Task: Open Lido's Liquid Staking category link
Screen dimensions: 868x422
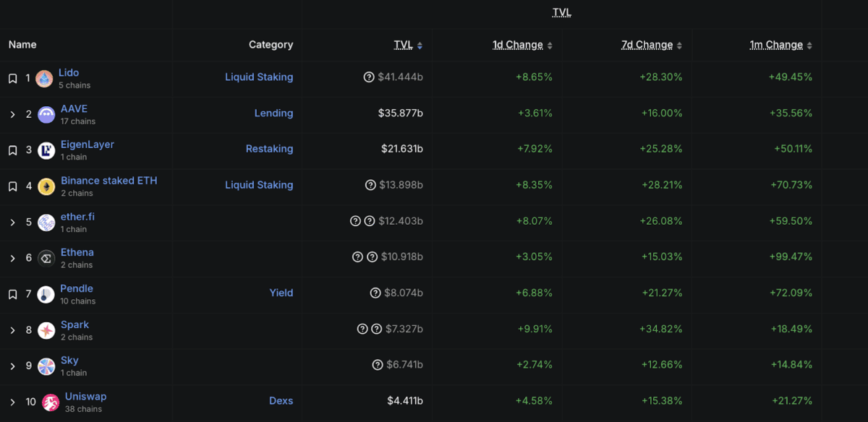Action: pyautogui.click(x=259, y=77)
